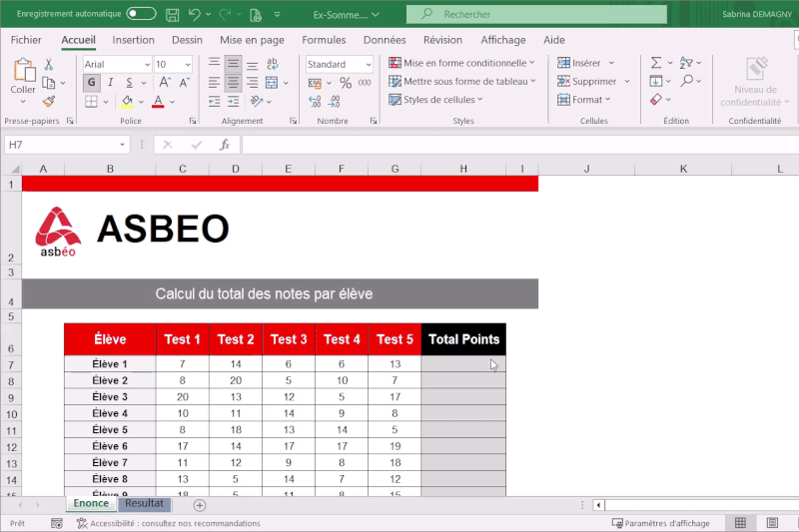Select the Format Painter brush icon
The image size is (799, 532).
(x=49, y=101)
